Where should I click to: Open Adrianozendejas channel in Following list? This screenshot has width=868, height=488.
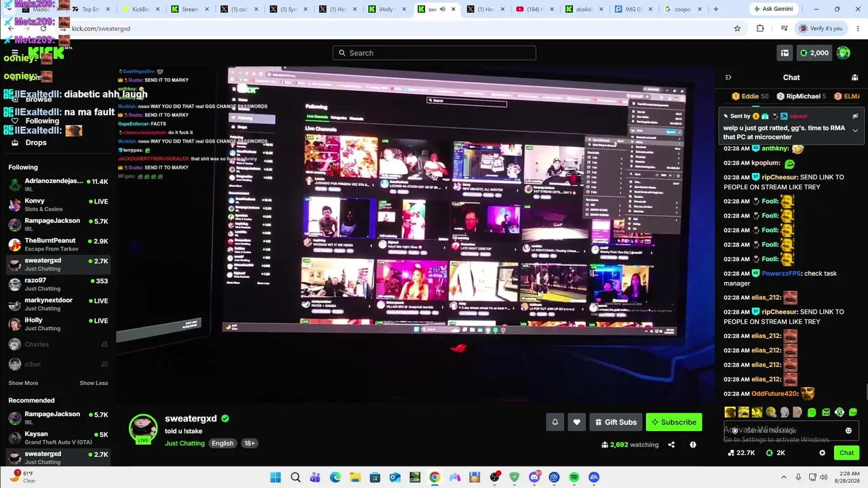click(x=58, y=185)
